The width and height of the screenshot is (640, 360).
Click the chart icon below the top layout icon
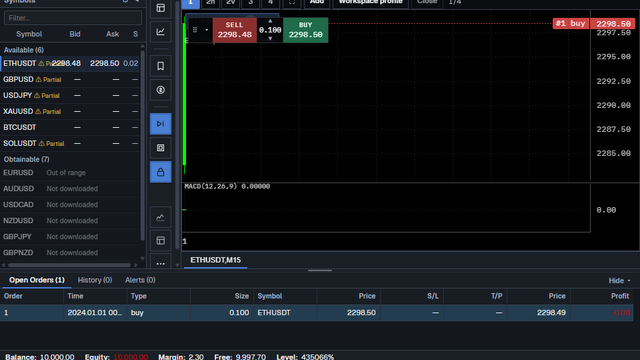click(160, 32)
